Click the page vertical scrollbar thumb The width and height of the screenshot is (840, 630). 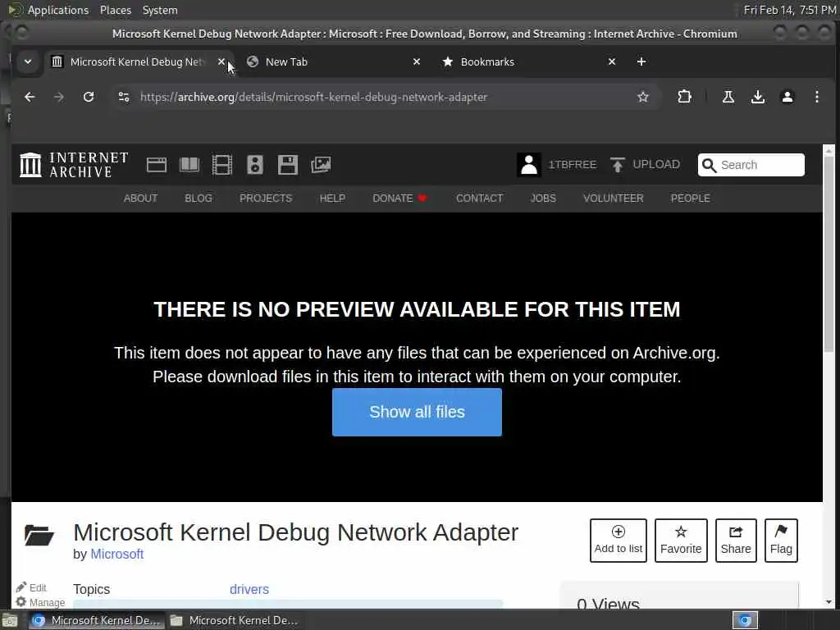click(829, 254)
